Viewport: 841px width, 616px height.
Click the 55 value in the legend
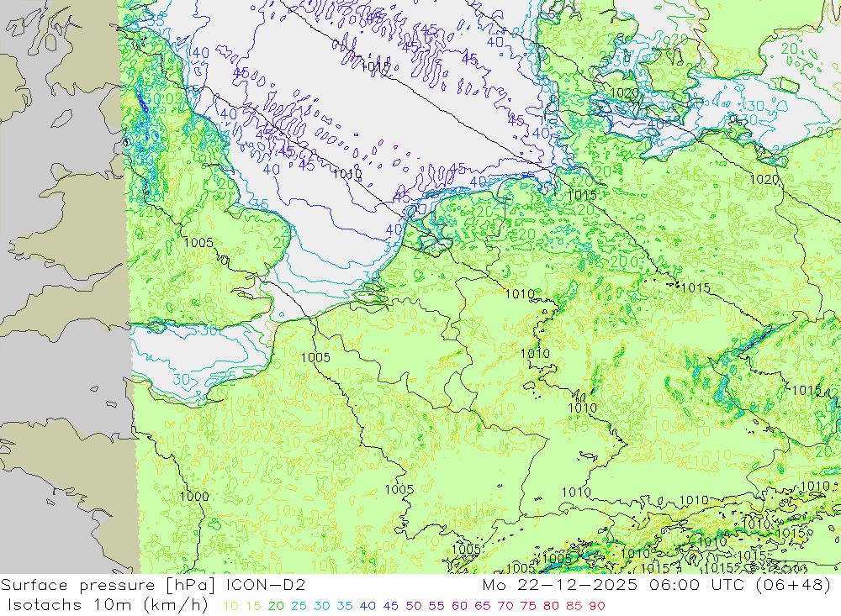point(436,606)
